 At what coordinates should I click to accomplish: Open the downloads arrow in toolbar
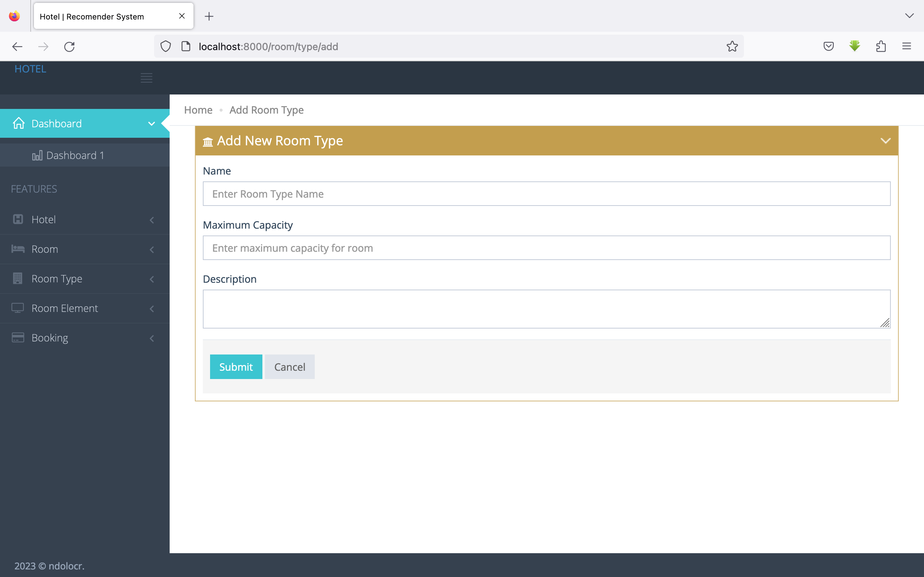854,46
